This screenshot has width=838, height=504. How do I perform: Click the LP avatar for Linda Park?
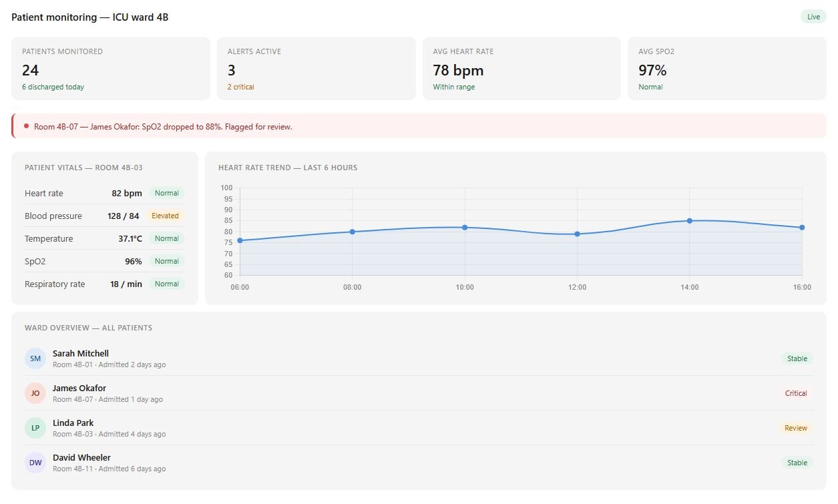click(x=35, y=428)
